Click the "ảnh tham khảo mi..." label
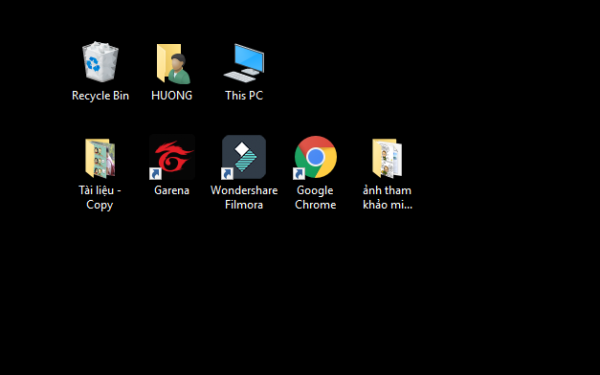Viewport: 600px width, 375px height. [x=387, y=197]
